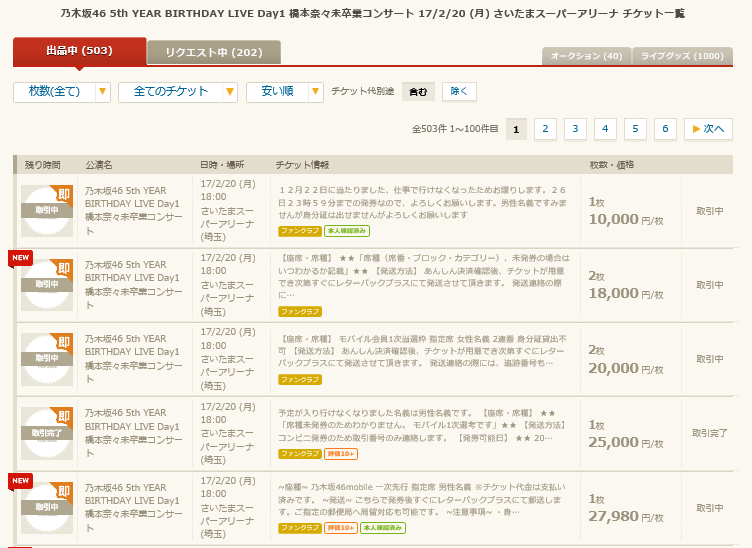Go to results page 4
This screenshot has width=752, height=548.
coord(605,129)
